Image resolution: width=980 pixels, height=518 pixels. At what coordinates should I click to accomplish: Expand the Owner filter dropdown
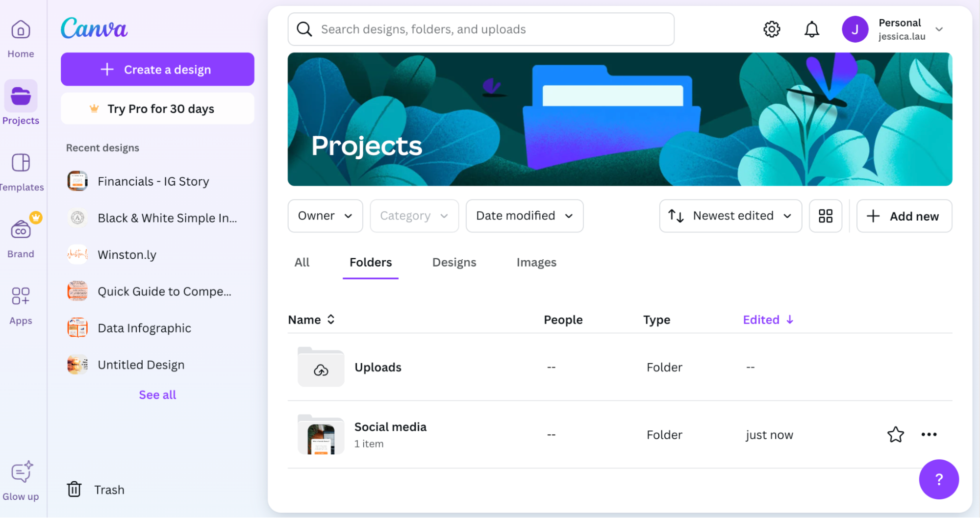point(325,216)
